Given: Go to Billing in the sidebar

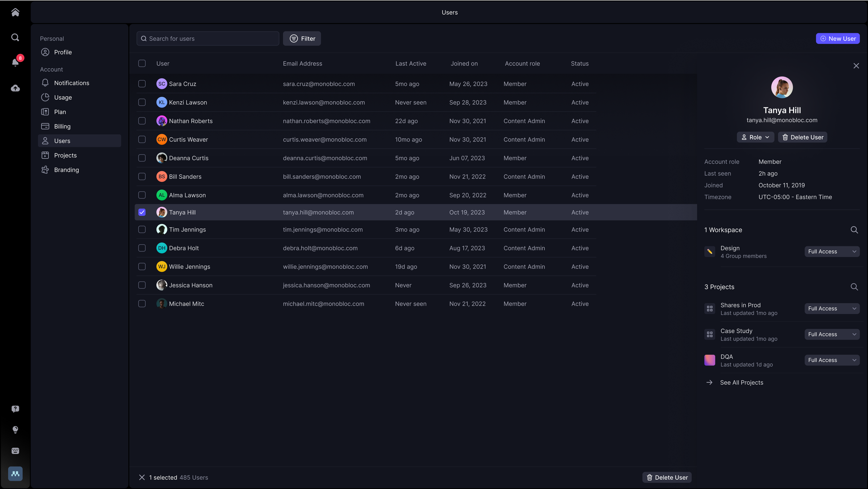Looking at the screenshot, I should pos(62,126).
